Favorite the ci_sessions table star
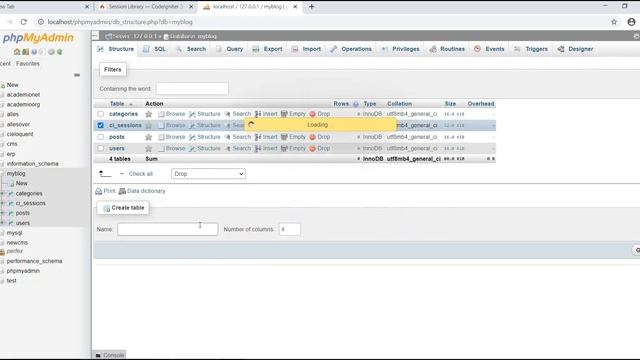This screenshot has height=360, width=640. click(149, 125)
